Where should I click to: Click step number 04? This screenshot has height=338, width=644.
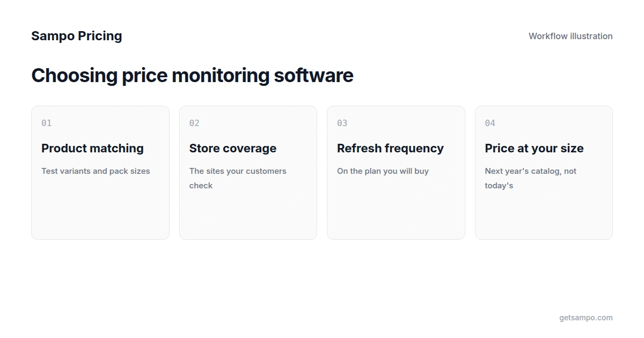click(490, 123)
